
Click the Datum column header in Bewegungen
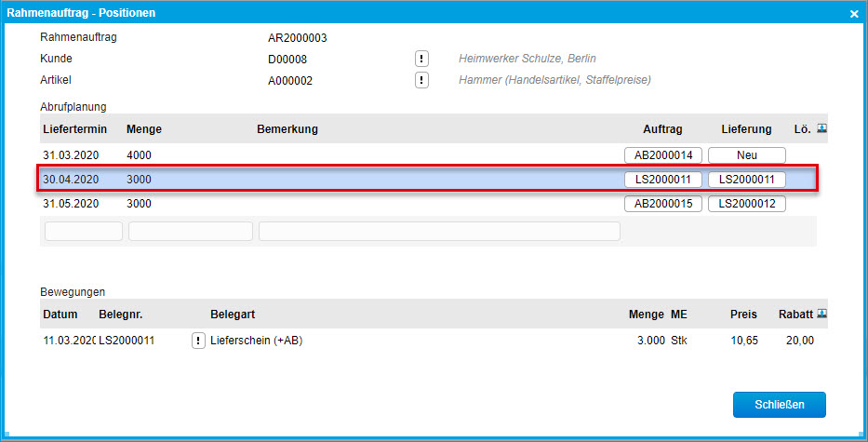click(60, 315)
